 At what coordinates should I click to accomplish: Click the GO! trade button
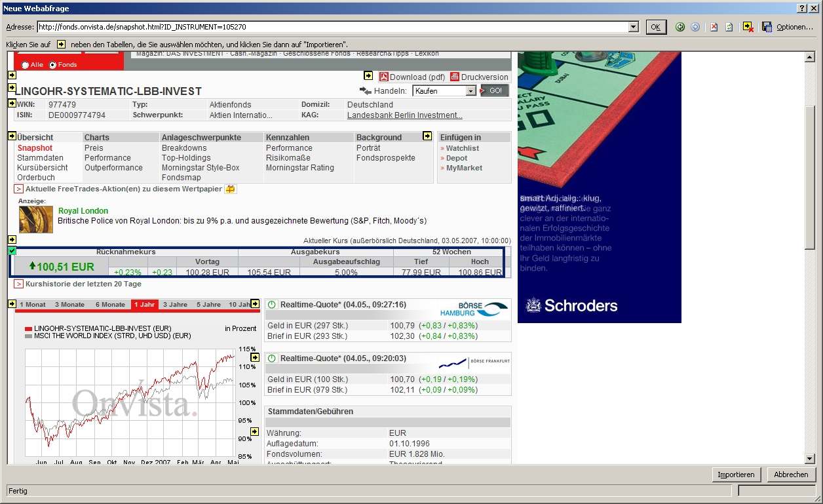pyautogui.click(x=494, y=90)
